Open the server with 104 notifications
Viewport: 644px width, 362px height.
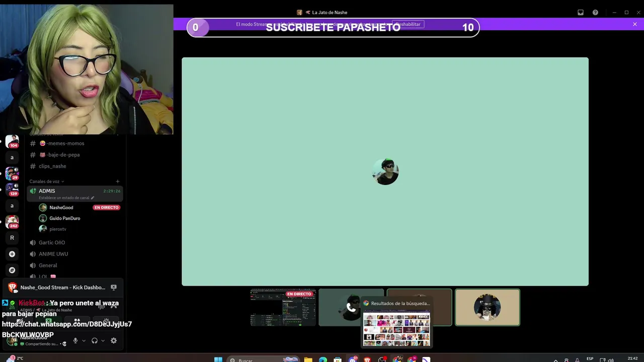click(12, 141)
